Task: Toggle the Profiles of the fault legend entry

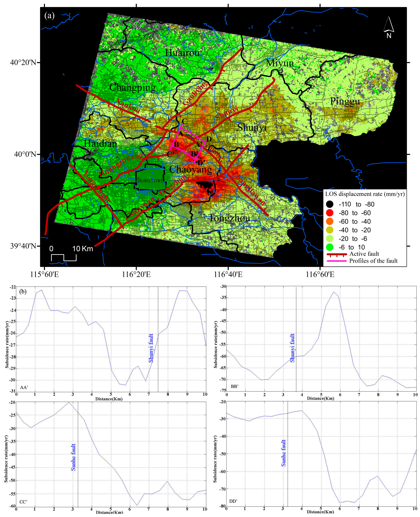Action: tap(337, 261)
